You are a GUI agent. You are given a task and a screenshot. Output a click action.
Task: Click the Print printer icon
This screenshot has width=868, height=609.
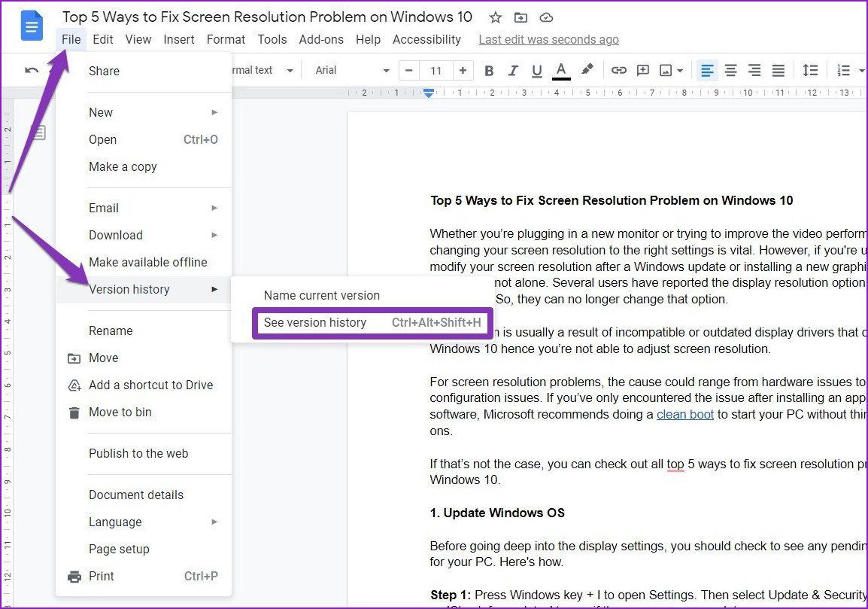(x=74, y=577)
